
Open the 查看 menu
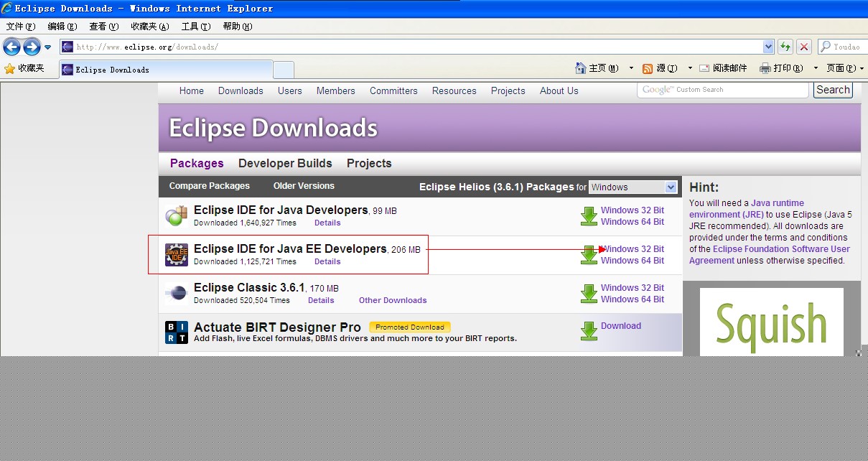(x=104, y=27)
